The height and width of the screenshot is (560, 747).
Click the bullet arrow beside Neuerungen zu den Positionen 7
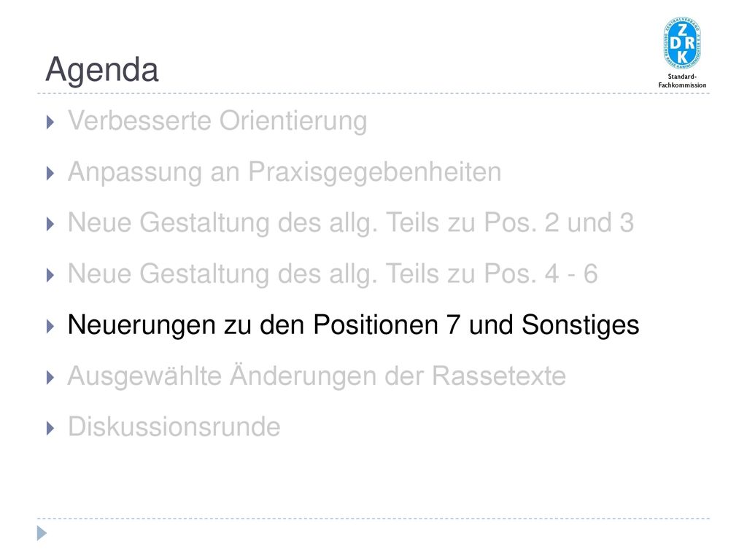[x=50, y=326]
